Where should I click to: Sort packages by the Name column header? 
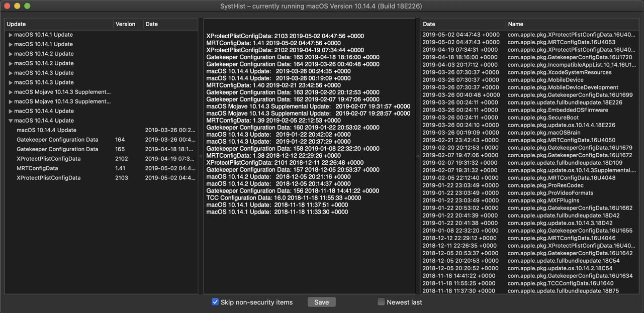pos(571,24)
